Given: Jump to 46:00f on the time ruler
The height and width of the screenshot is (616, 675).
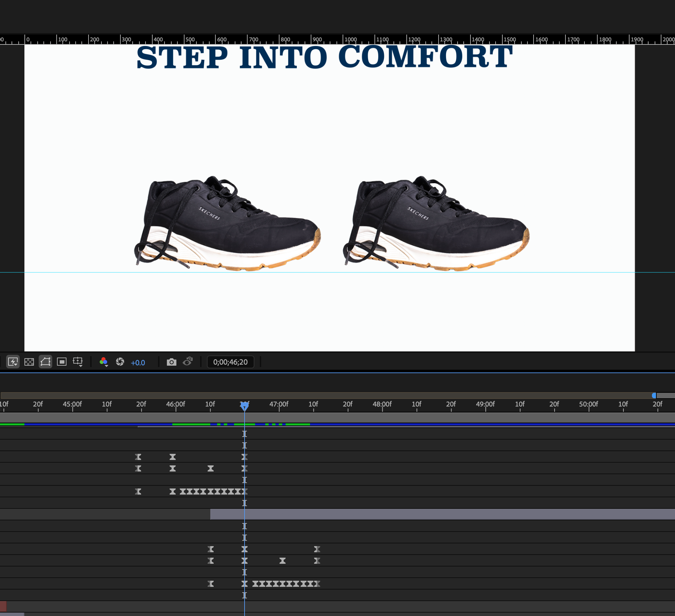Looking at the screenshot, I should pos(176,404).
